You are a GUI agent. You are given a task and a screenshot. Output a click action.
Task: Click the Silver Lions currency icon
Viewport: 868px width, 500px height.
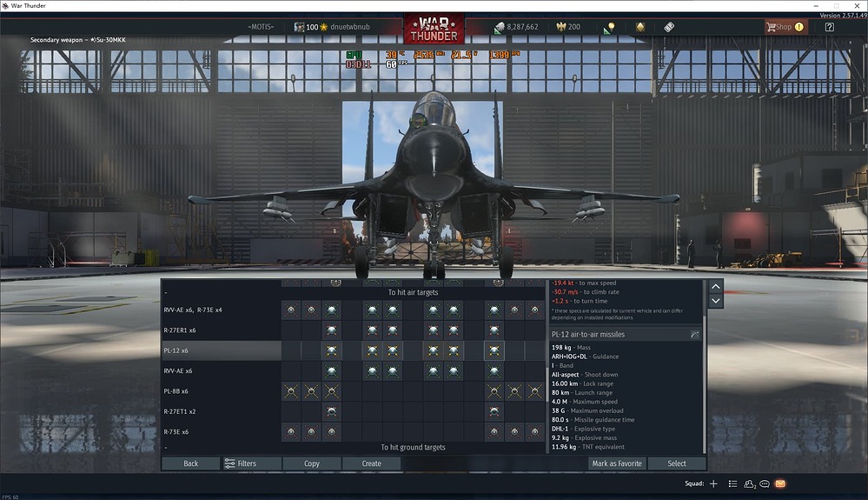click(500, 27)
